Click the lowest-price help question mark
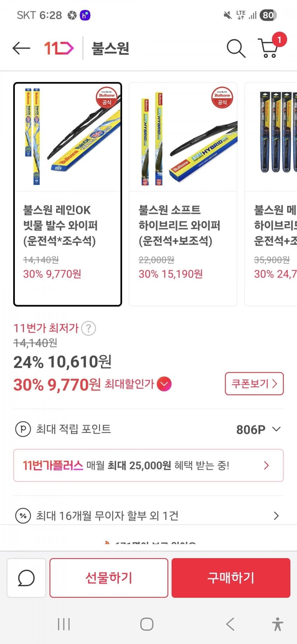297x644 pixels. tap(88, 329)
